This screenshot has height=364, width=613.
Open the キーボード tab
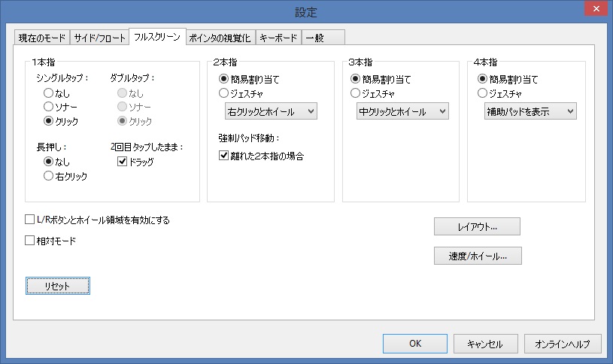279,38
